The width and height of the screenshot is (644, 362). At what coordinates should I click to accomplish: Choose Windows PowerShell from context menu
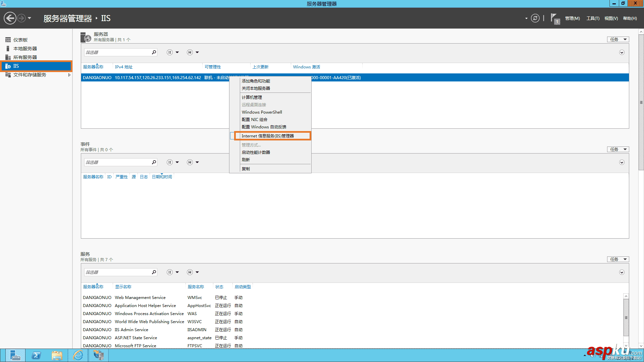tap(262, 112)
